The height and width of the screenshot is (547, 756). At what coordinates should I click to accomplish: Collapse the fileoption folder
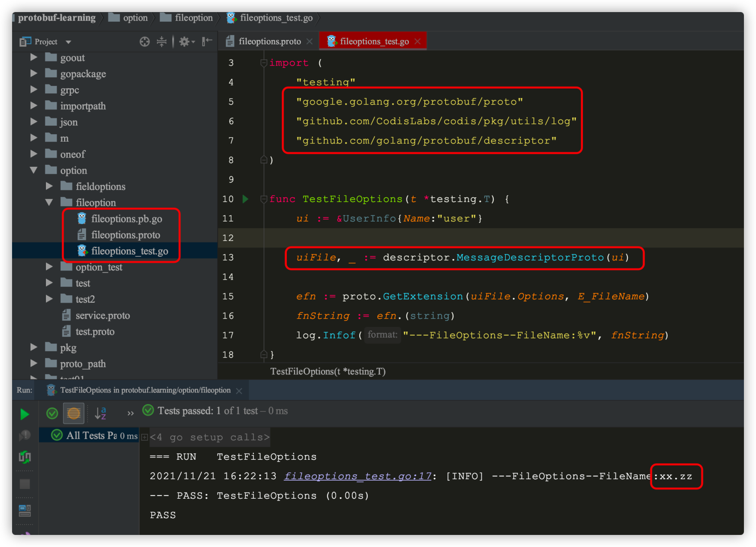coord(49,202)
